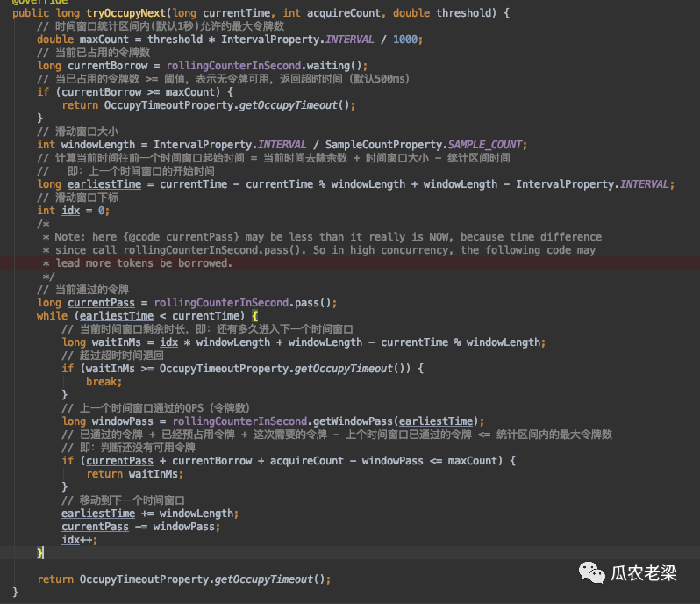700x604 pixels.
Task: Click the 'idx++;' statement
Action: pyautogui.click(x=80, y=540)
